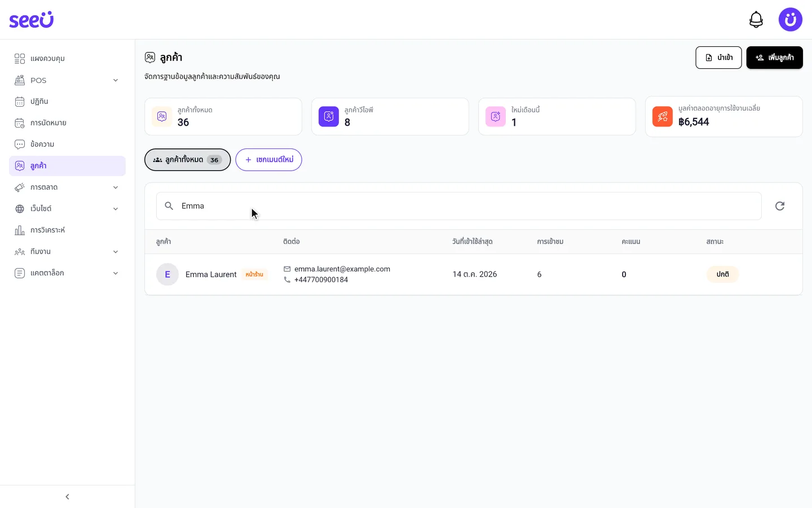The image size is (812, 508).
Task: Click the seeU logo
Action: (31, 19)
